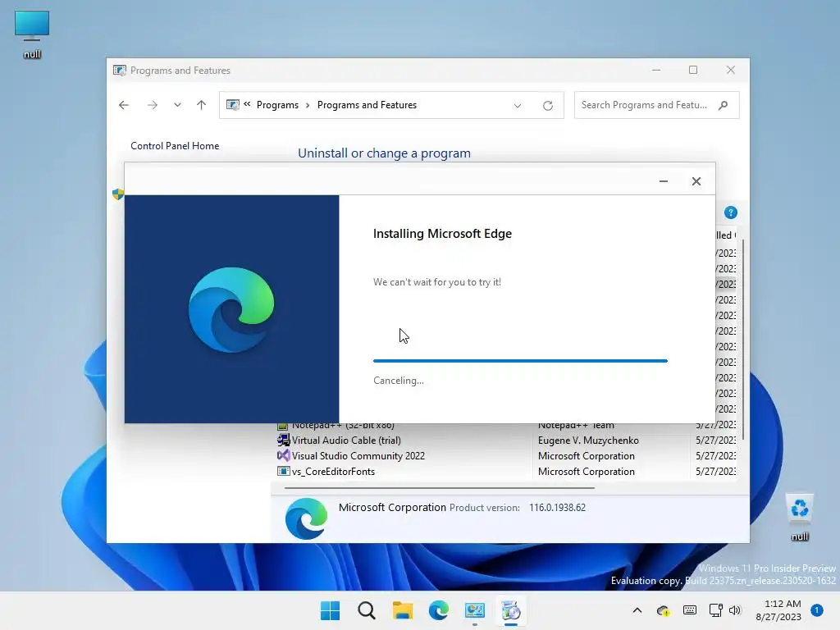Viewport: 840px width, 630px height.
Task: Click the product version 116.0.1938.62 value
Action: click(x=557, y=508)
